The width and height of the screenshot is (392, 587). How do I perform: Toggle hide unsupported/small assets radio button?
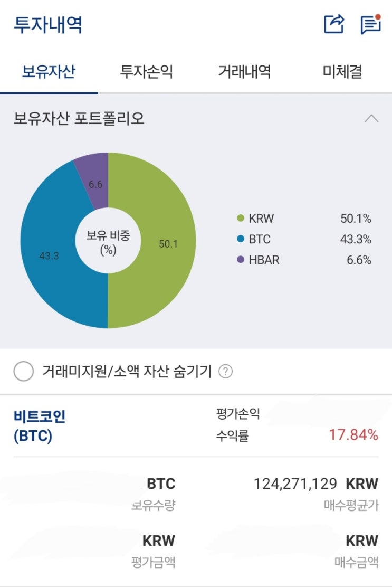point(24,372)
